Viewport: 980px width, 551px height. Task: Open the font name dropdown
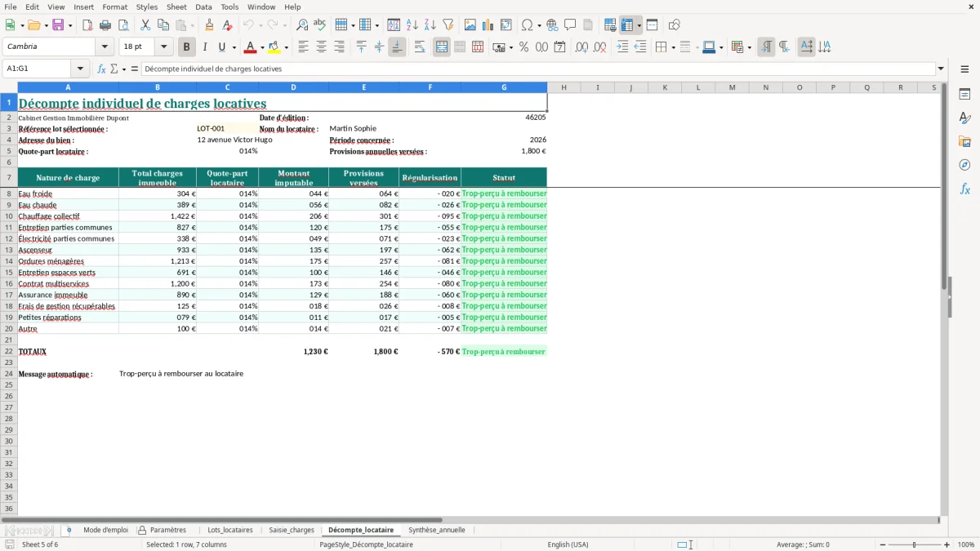[105, 47]
